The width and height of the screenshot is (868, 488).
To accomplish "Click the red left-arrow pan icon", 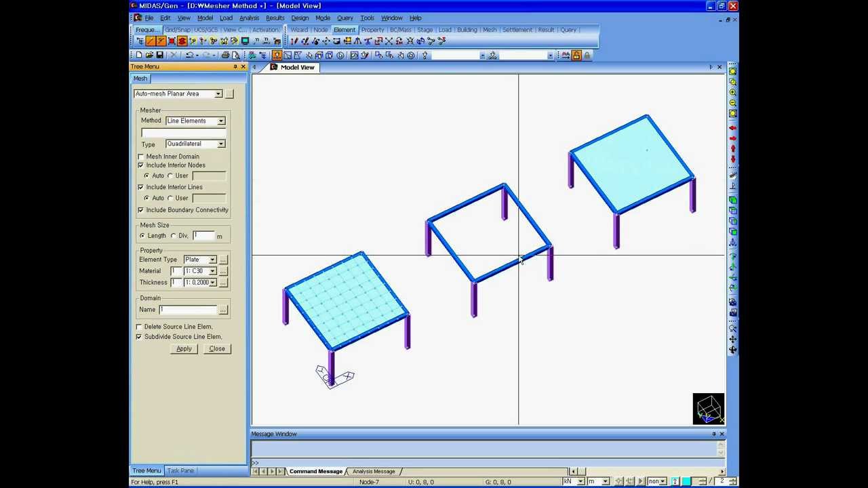I will [x=732, y=128].
